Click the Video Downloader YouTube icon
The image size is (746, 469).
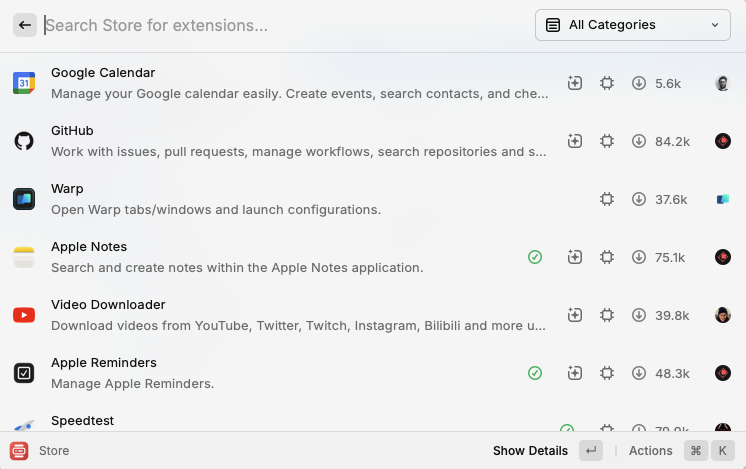click(x=24, y=315)
